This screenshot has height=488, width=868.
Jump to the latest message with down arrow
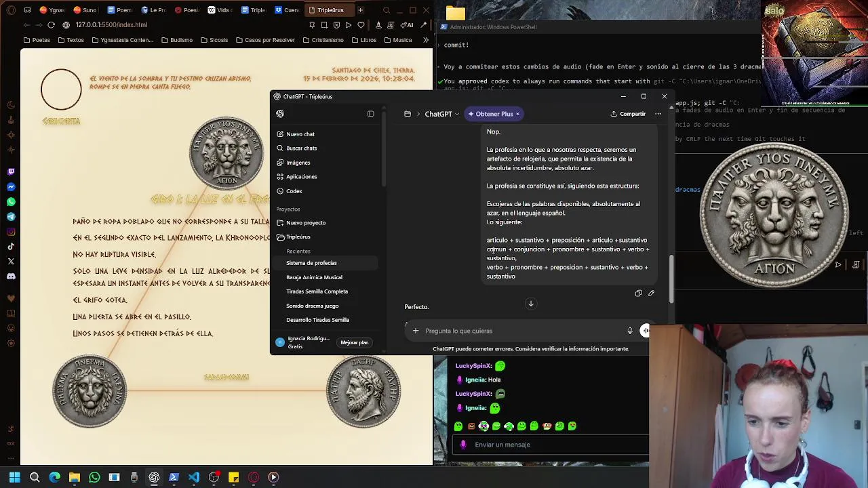click(531, 304)
